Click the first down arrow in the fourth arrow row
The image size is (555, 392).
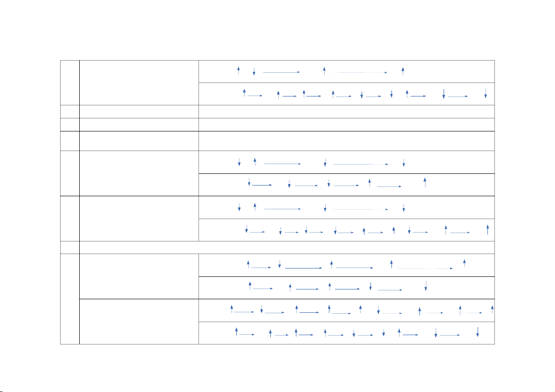click(249, 182)
